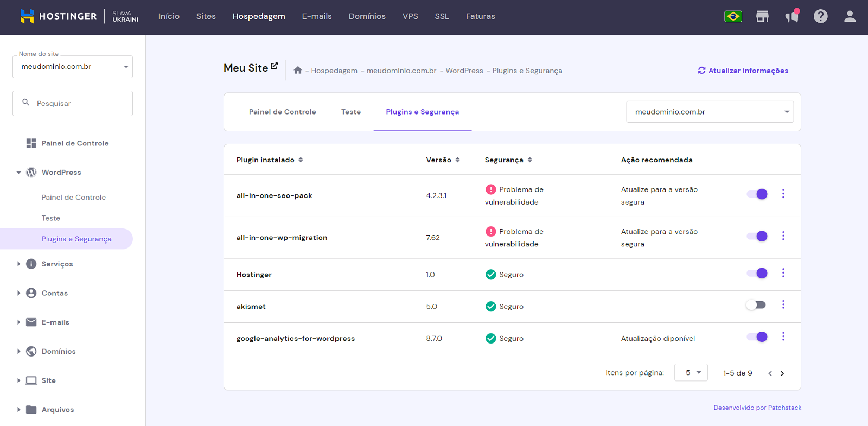The width and height of the screenshot is (868, 426).
Task: Click the Domínios globe icon
Action: [x=31, y=351]
